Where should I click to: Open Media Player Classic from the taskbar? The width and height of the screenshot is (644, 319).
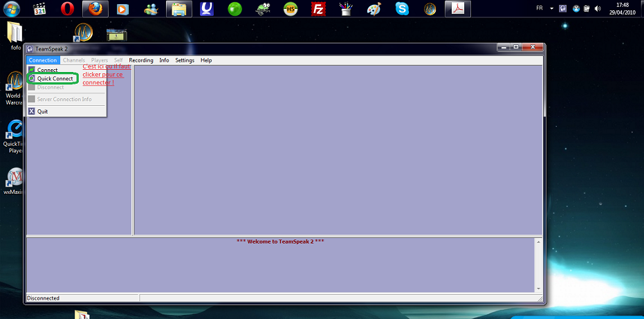click(39, 8)
